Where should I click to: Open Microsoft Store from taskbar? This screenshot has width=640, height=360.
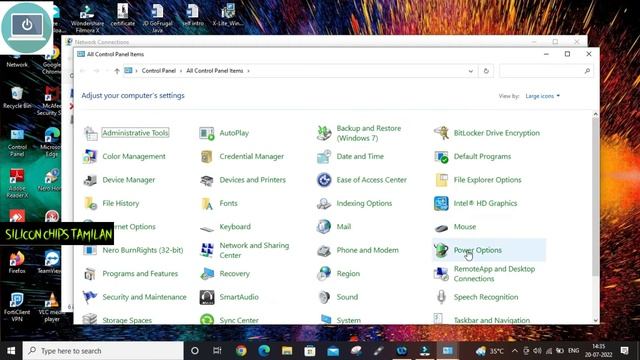pyautogui.click(x=310, y=351)
